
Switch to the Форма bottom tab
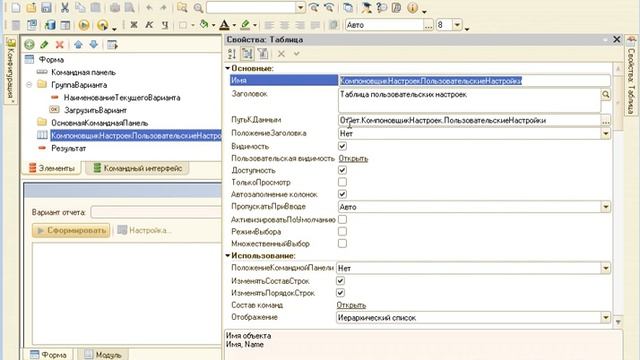tap(49, 355)
